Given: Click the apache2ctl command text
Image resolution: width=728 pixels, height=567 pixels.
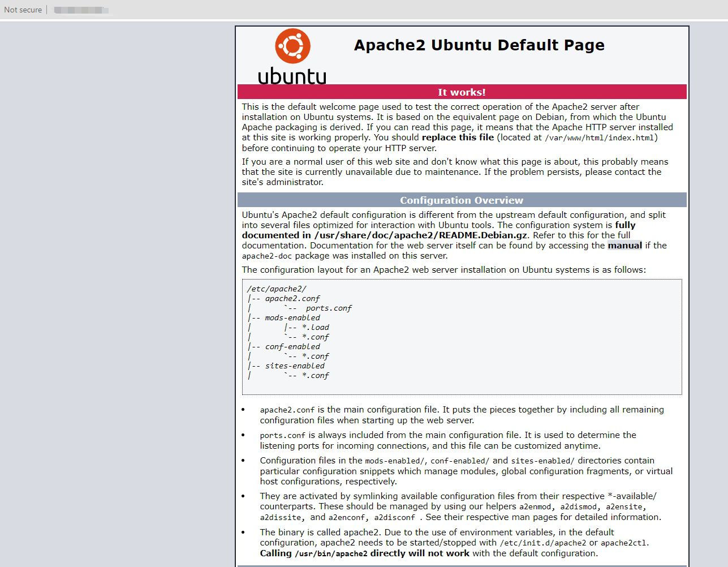Looking at the screenshot, I should pos(623,543).
